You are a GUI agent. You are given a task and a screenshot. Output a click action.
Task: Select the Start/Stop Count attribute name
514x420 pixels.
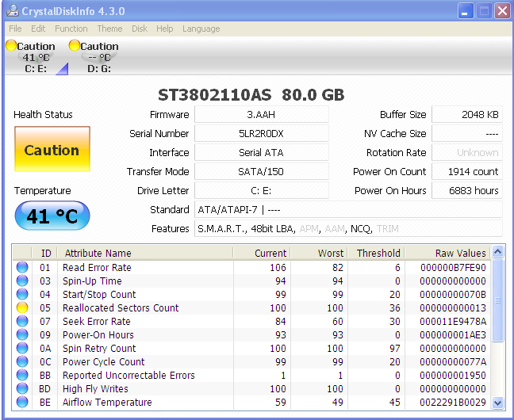(x=99, y=295)
